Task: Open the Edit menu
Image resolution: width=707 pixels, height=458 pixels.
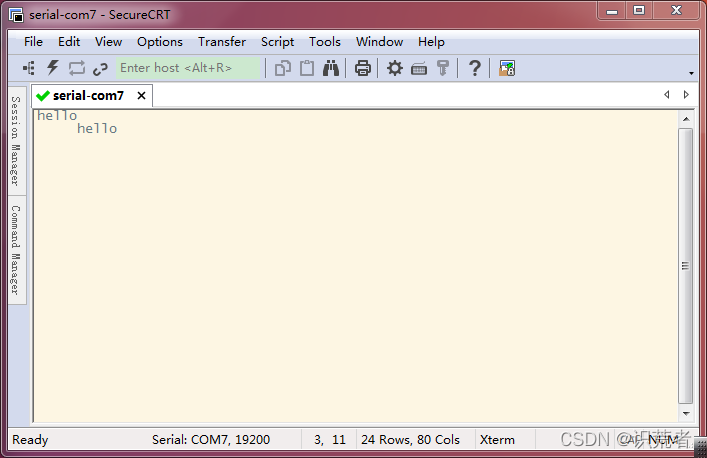Action: point(69,42)
